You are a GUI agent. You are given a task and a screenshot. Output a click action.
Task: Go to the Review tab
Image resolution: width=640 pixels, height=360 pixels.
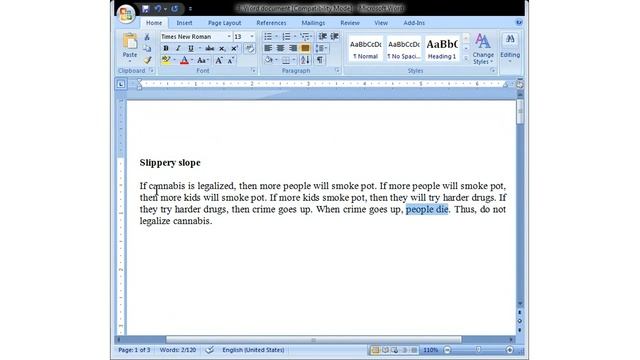350,23
